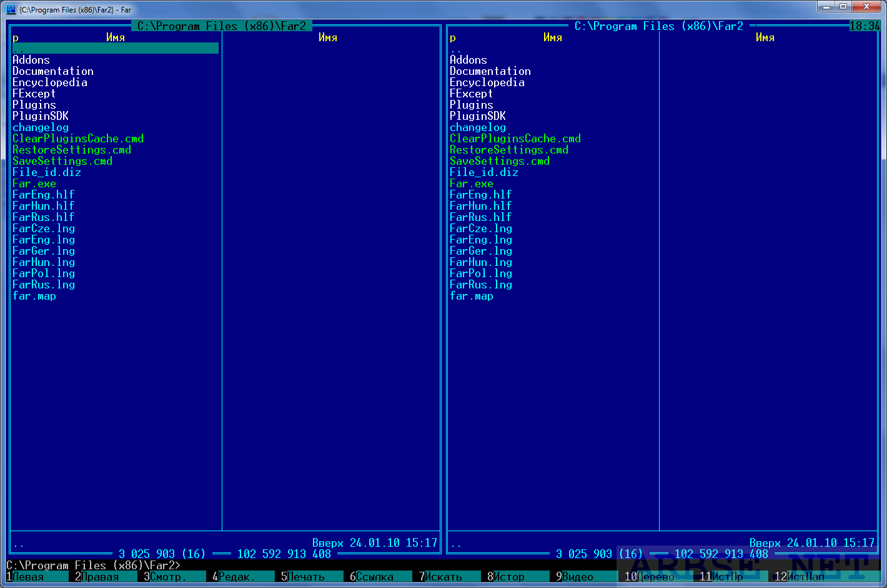Screen dimensions: 887x588
Task: Select far.map in left panel
Action: point(34,296)
